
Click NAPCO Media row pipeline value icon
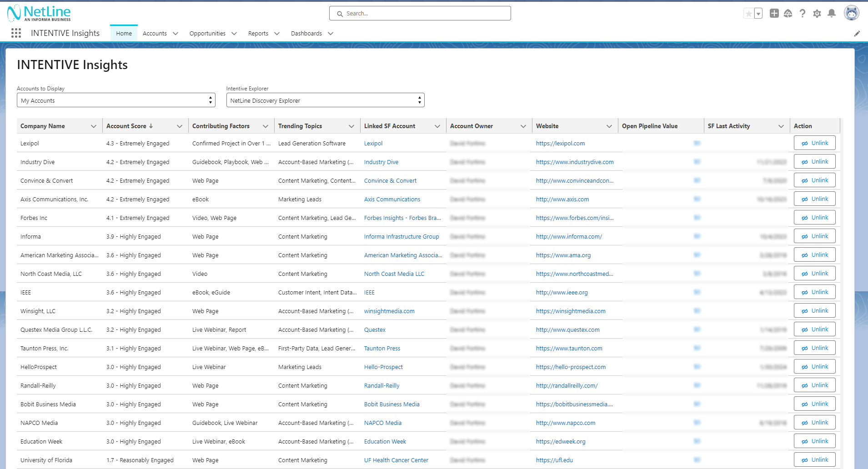(697, 423)
